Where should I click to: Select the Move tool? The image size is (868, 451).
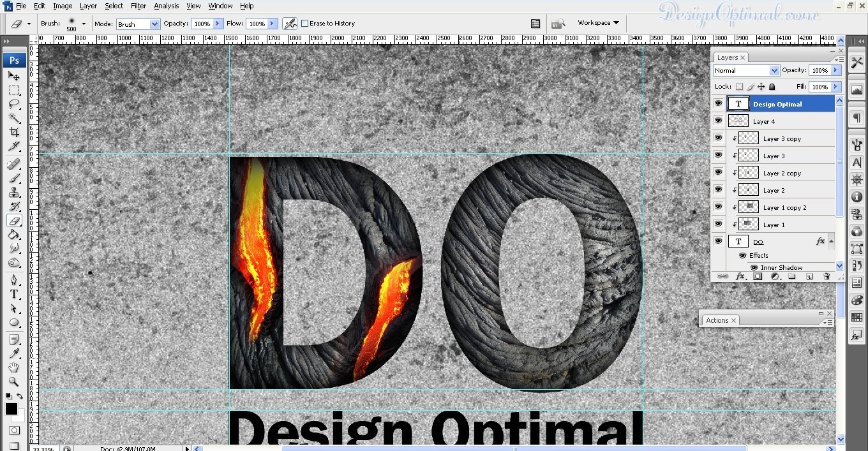point(14,76)
